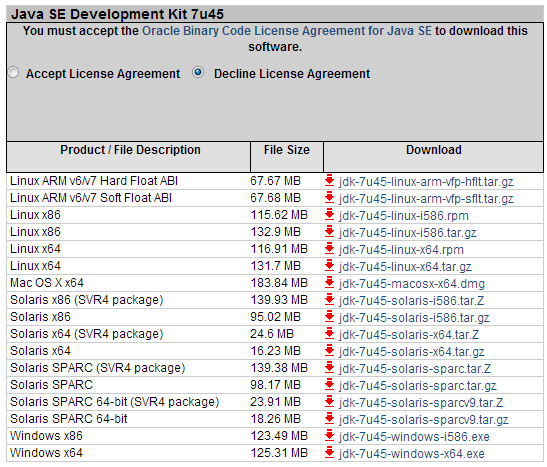The width and height of the screenshot is (547, 467).
Task: Click the 125.31 MB file size
Action: coord(279,453)
